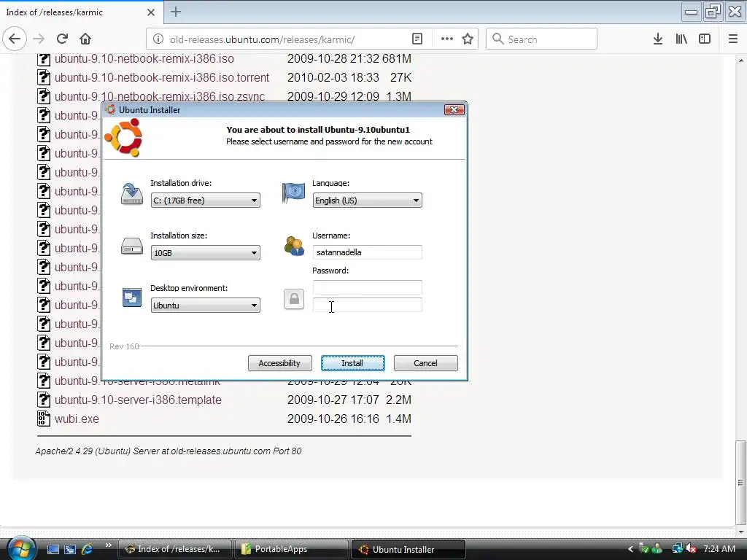Click the page vertical scrollbar thumb
The width and height of the screenshot is (747, 560).
[740, 481]
